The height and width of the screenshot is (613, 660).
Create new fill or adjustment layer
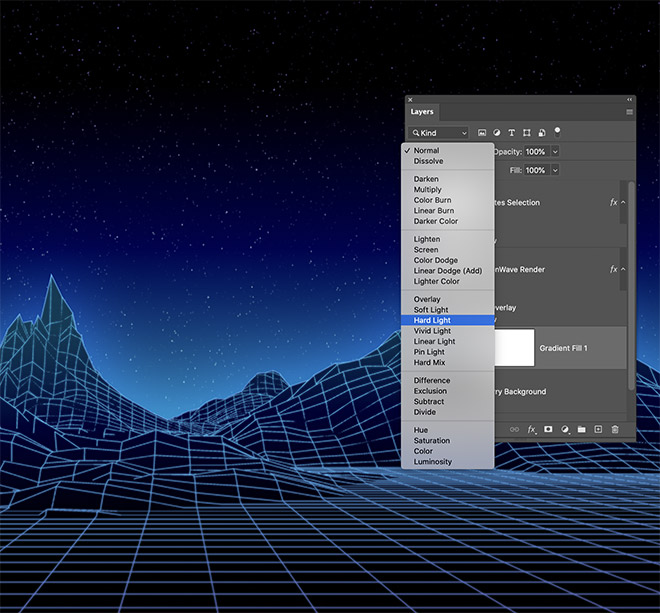(565, 429)
